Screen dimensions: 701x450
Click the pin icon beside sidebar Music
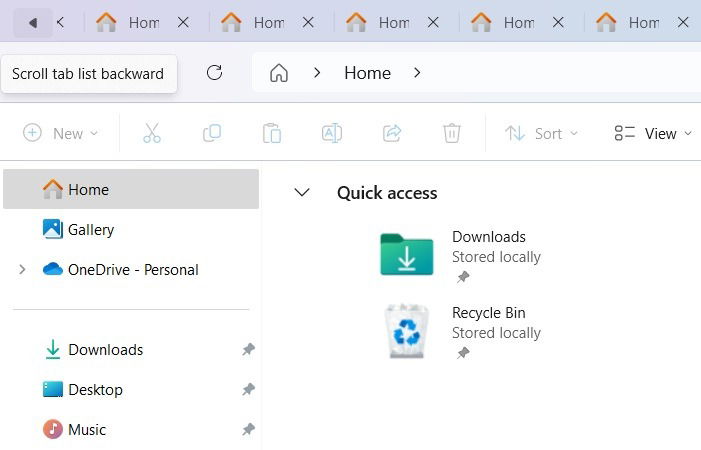tap(248, 429)
